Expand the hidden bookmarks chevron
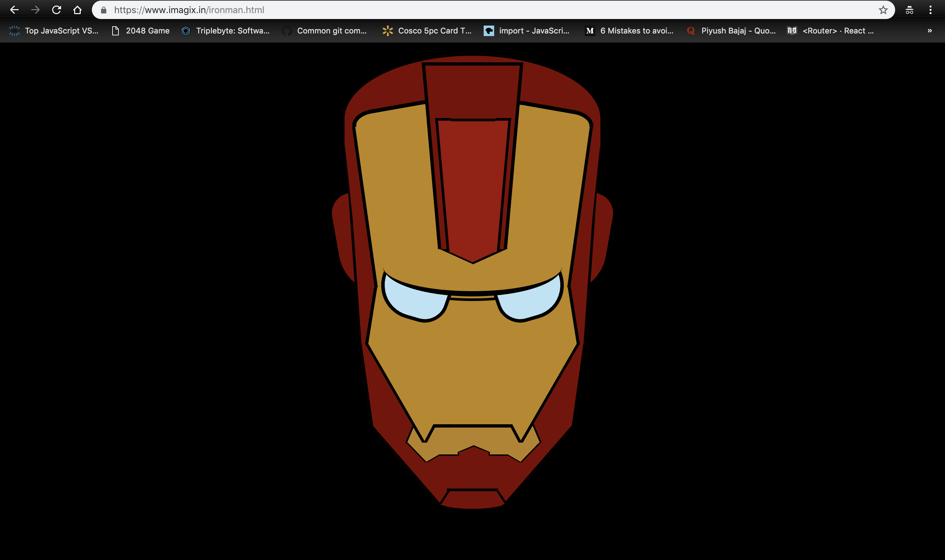The height and width of the screenshot is (560, 945). click(930, 31)
